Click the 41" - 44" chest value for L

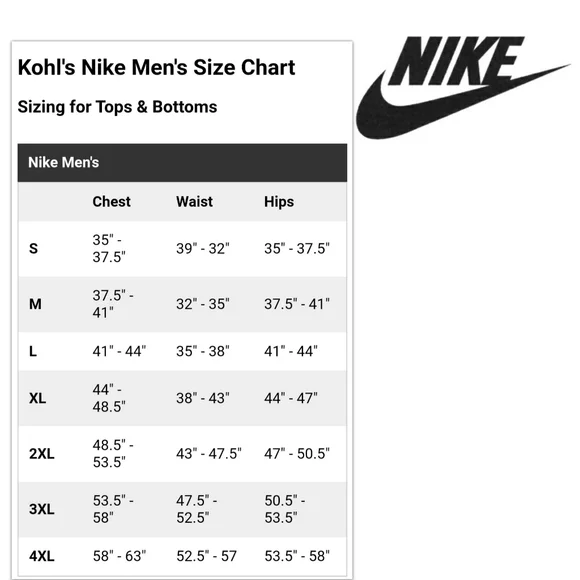tap(119, 351)
